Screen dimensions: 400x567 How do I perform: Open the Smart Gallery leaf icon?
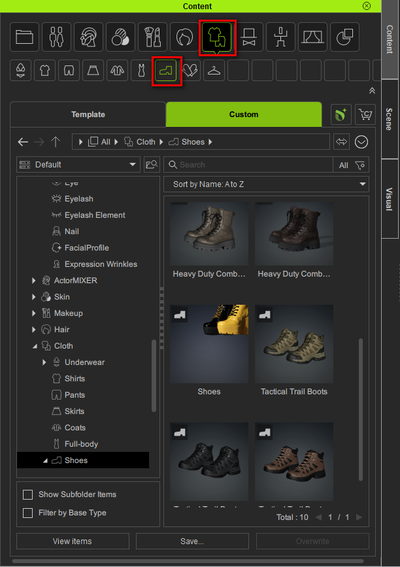click(x=341, y=115)
